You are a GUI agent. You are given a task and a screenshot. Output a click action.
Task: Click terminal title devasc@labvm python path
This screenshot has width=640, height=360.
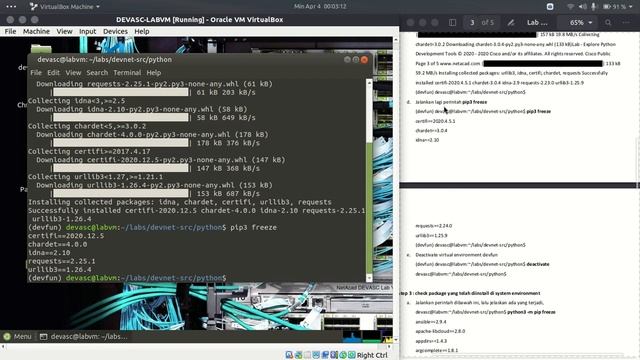click(104, 60)
